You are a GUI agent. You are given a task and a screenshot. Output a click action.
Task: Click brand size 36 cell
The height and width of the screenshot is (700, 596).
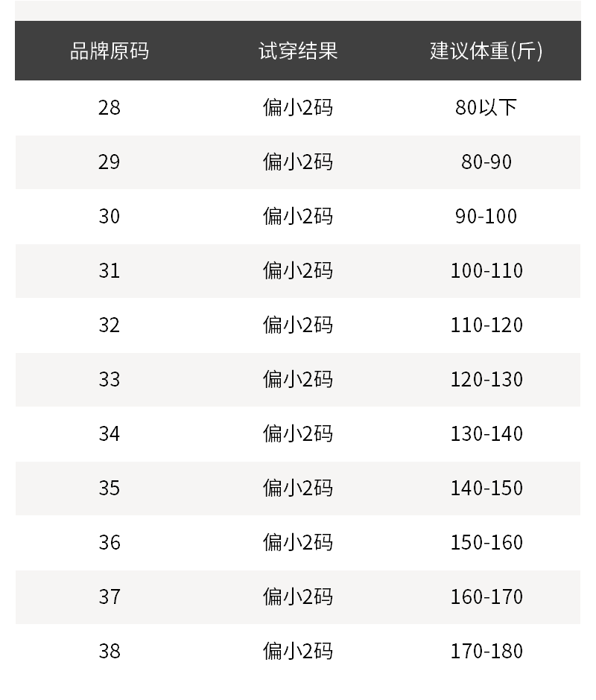tap(110, 543)
